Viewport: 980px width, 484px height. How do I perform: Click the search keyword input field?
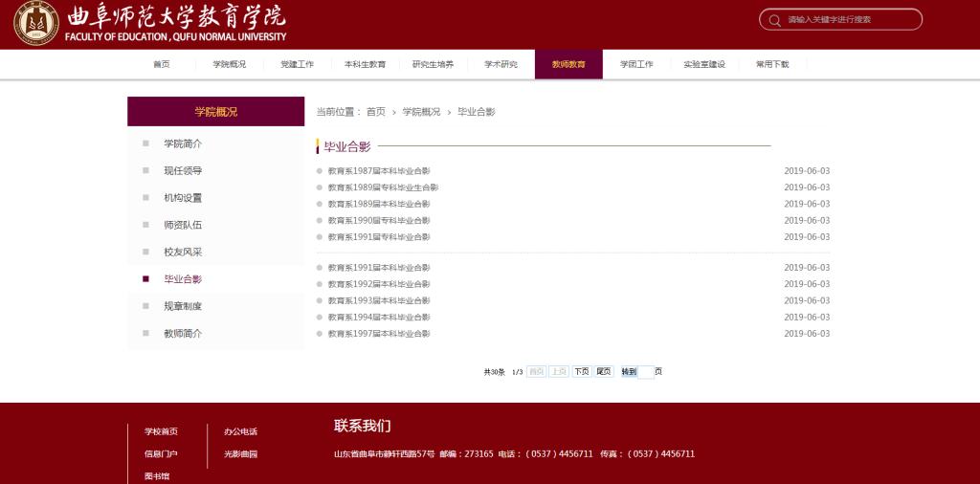847,20
